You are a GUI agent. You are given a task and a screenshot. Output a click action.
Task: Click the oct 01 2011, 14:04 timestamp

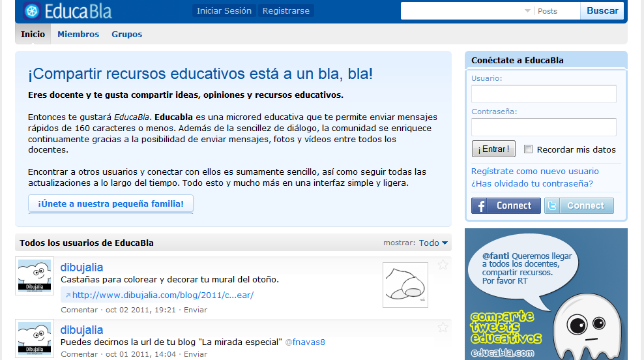coord(140,354)
